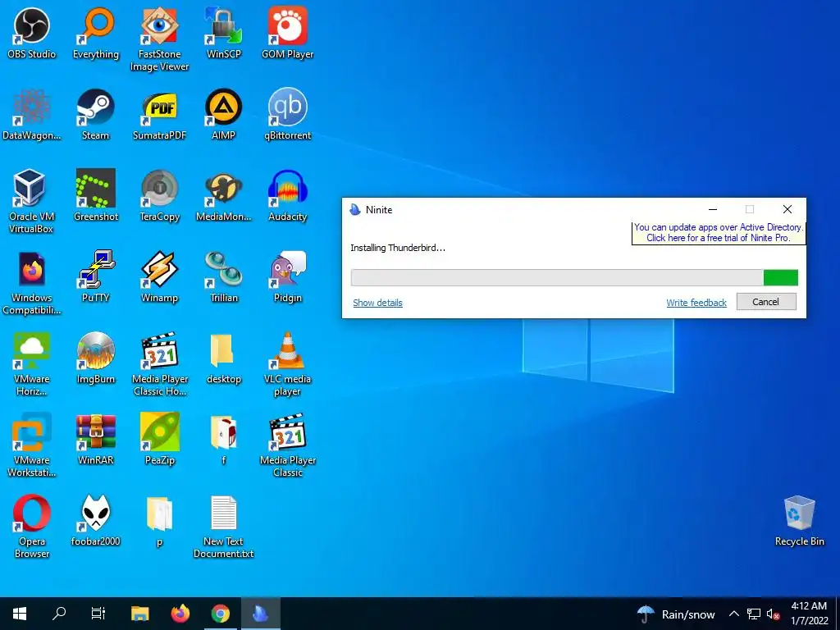Screen dimensions: 840x630
Task: Minimize the Ninite window
Action: 713,209
